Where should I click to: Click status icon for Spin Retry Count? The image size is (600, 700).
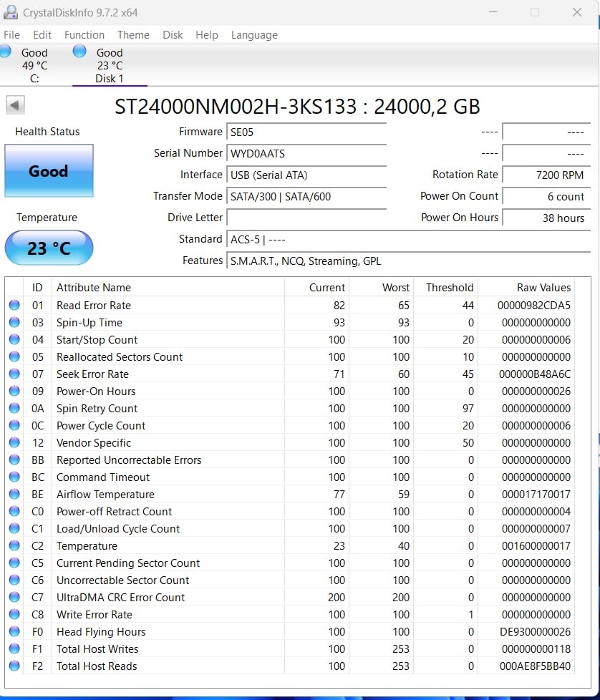pos(14,408)
